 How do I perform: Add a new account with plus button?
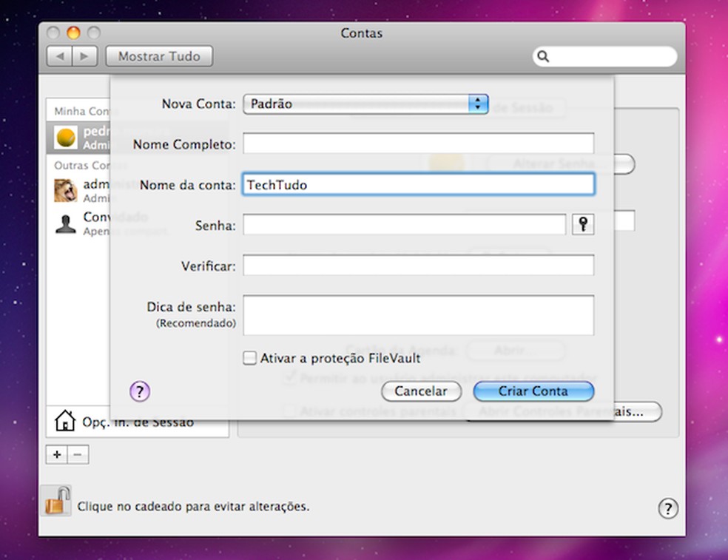(x=57, y=455)
